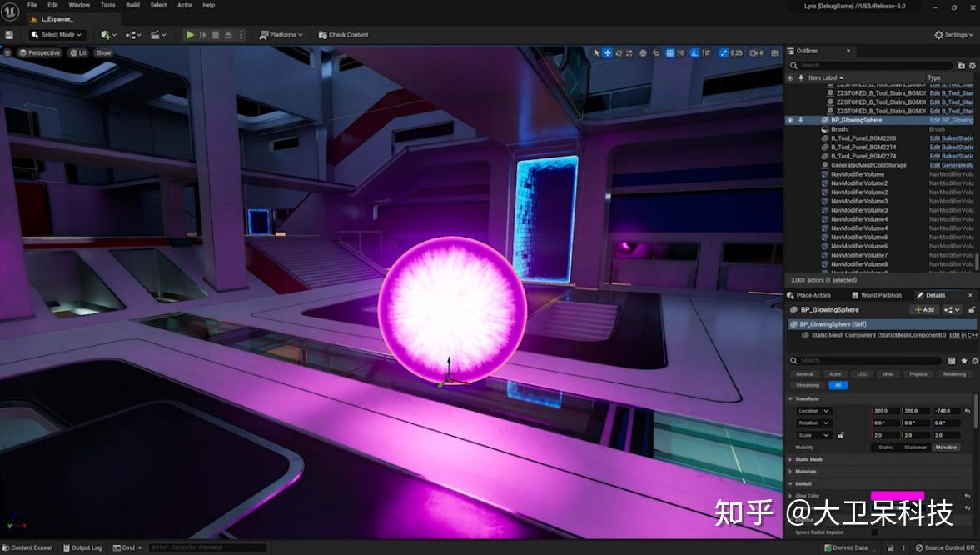Image resolution: width=980 pixels, height=555 pixels.
Task: Set Mobility to Static
Action: [886, 447]
